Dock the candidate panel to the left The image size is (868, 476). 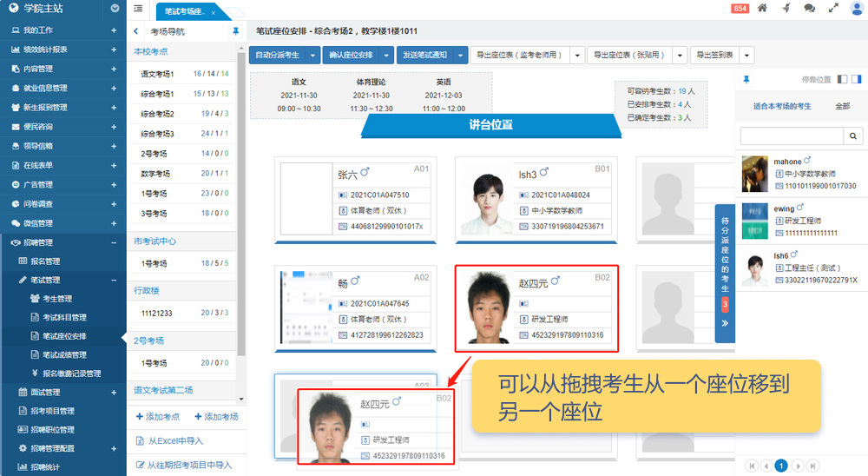(842, 79)
